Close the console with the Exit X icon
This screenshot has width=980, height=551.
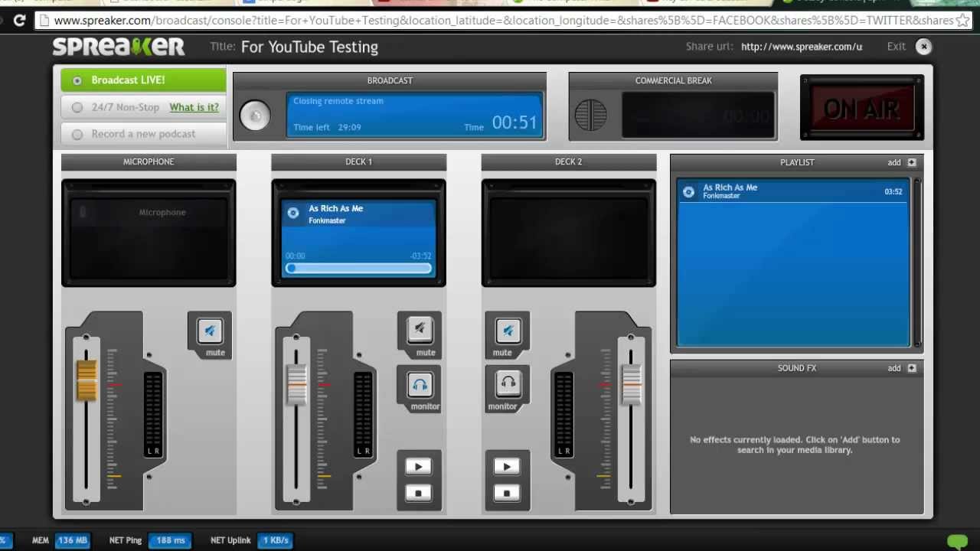[924, 47]
